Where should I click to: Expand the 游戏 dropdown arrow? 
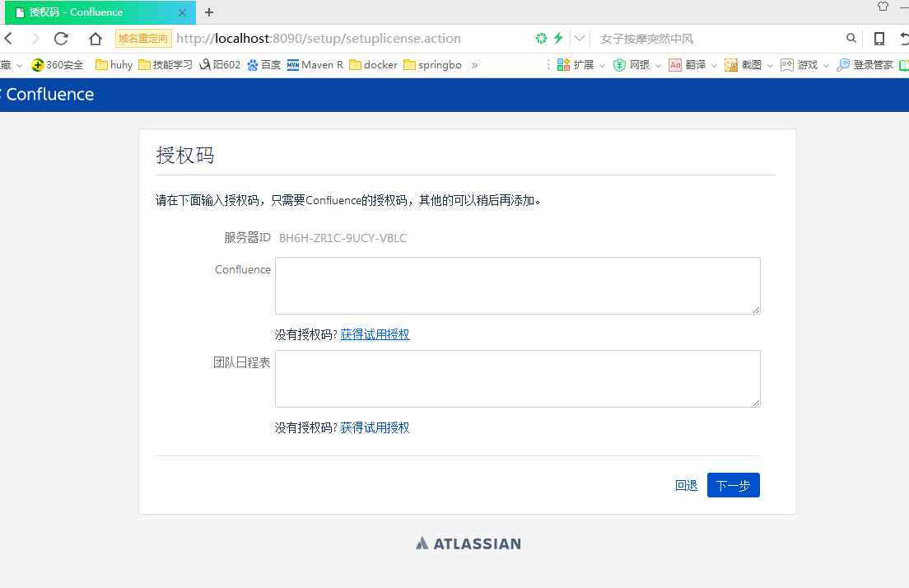click(x=826, y=66)
